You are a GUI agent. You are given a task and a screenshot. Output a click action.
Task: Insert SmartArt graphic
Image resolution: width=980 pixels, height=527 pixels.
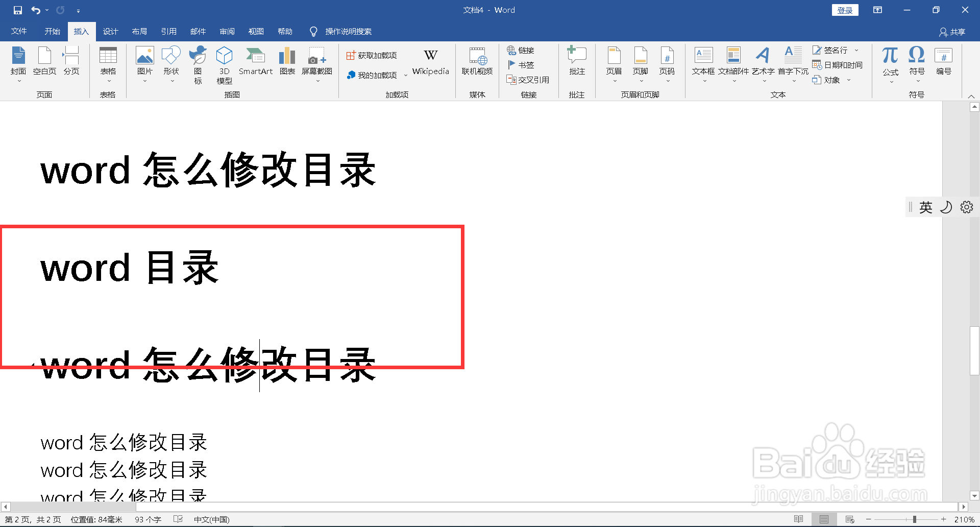256,61
